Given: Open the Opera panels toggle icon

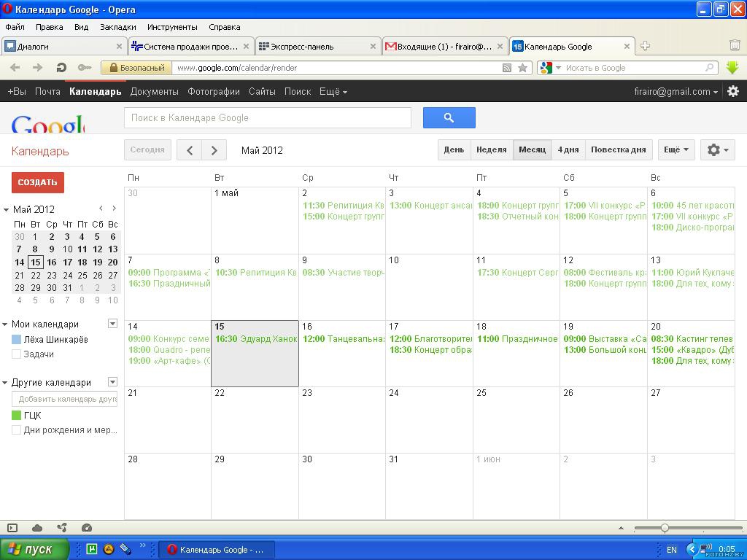Looking at the screenshot, I should (12, 528).
